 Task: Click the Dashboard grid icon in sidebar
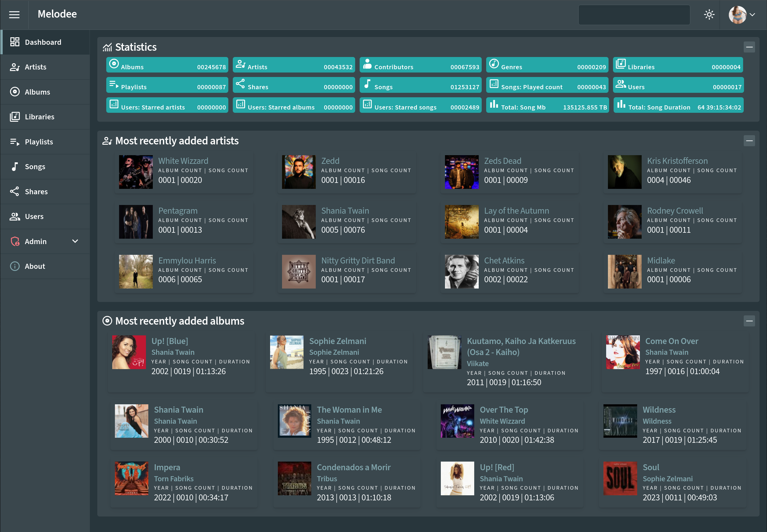tap(15, 42)
